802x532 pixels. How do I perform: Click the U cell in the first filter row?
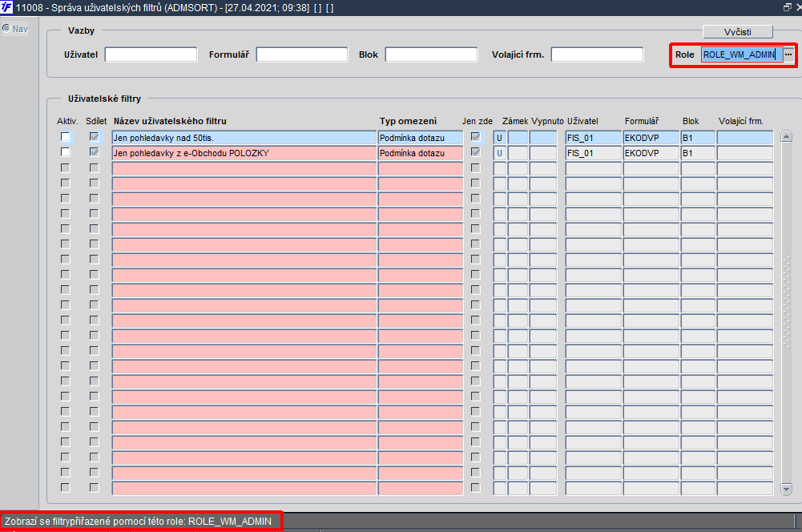click(x=500, y=138)
